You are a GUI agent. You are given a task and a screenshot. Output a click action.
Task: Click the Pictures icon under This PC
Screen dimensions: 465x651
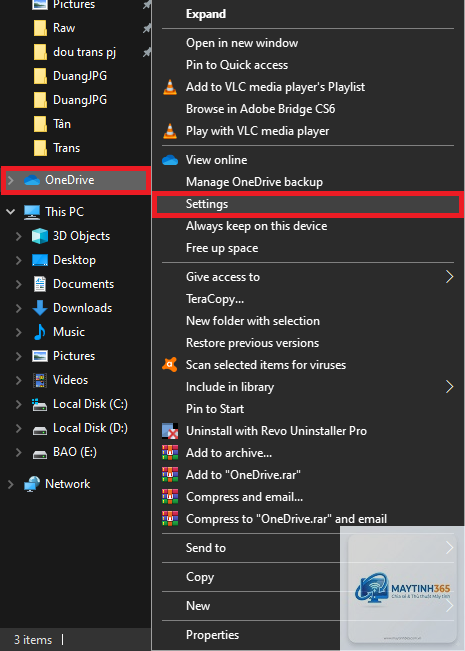click(40, 356)
